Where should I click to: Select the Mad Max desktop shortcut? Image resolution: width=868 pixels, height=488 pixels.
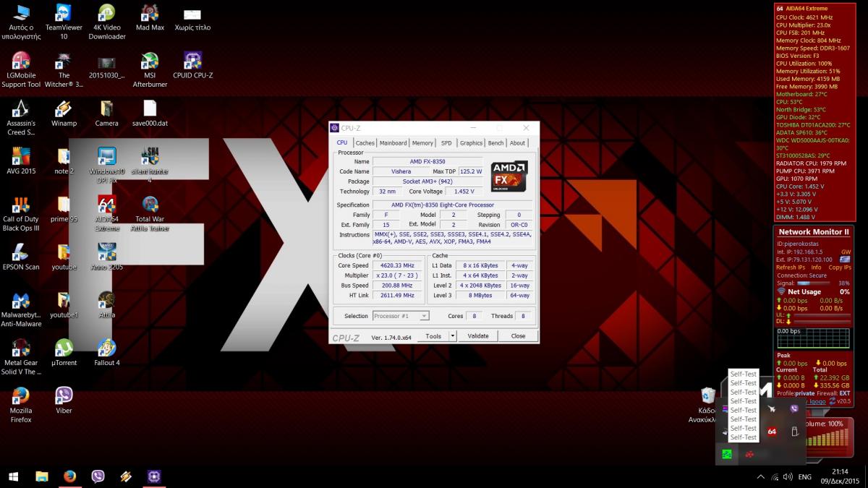click(150, 17)
